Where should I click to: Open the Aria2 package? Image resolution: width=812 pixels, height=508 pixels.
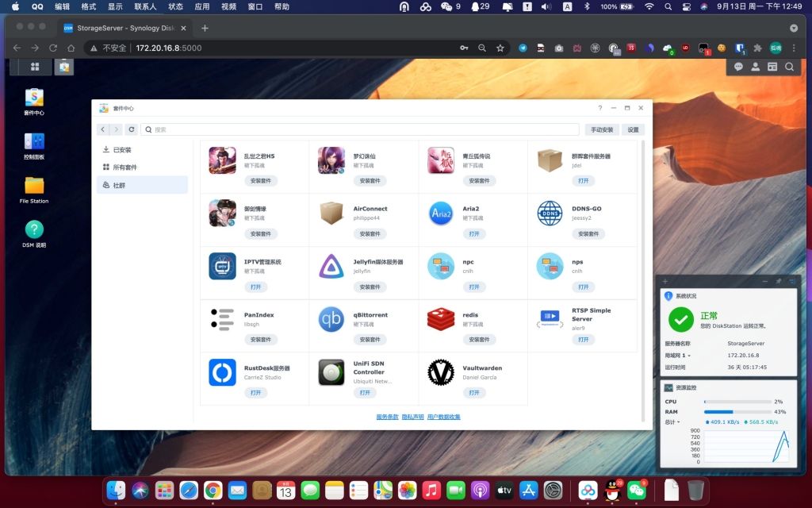tap(474, 234)
